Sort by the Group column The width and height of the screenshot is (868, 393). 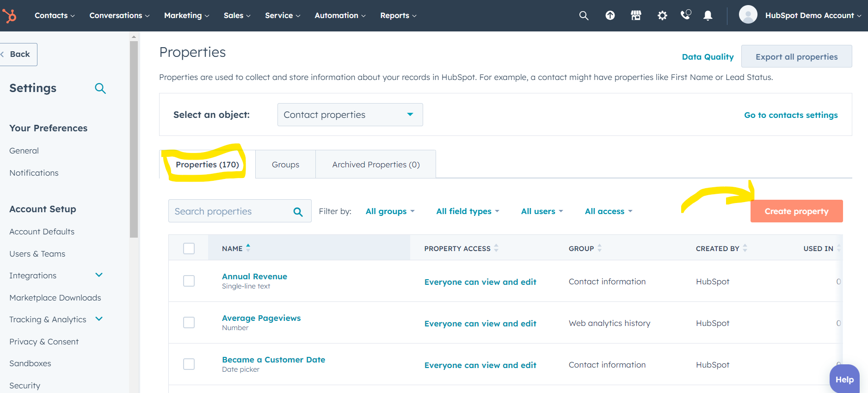pos(599,248)
